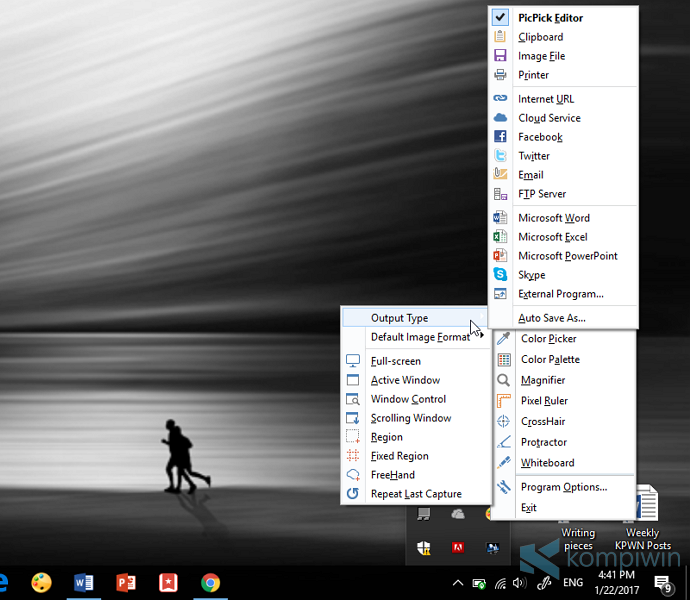Select Internet URL chain link icon

click(500, 98)
